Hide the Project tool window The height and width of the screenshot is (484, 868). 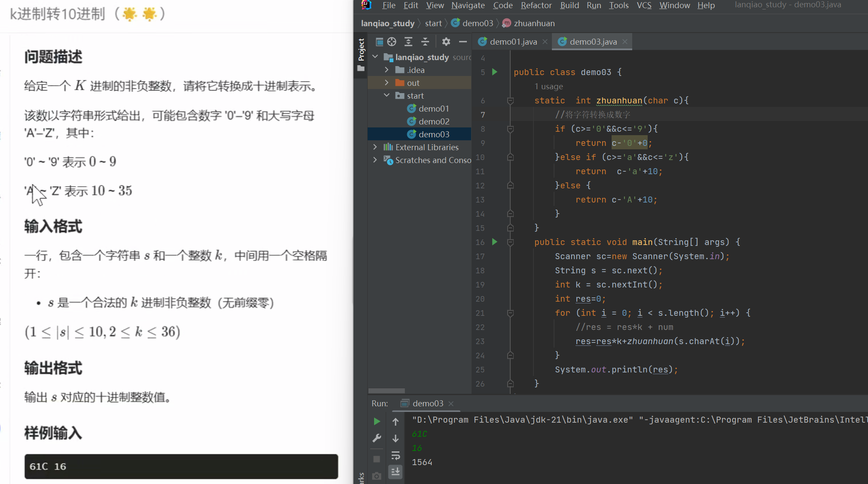pyautogui.click(x=463, y=42)
